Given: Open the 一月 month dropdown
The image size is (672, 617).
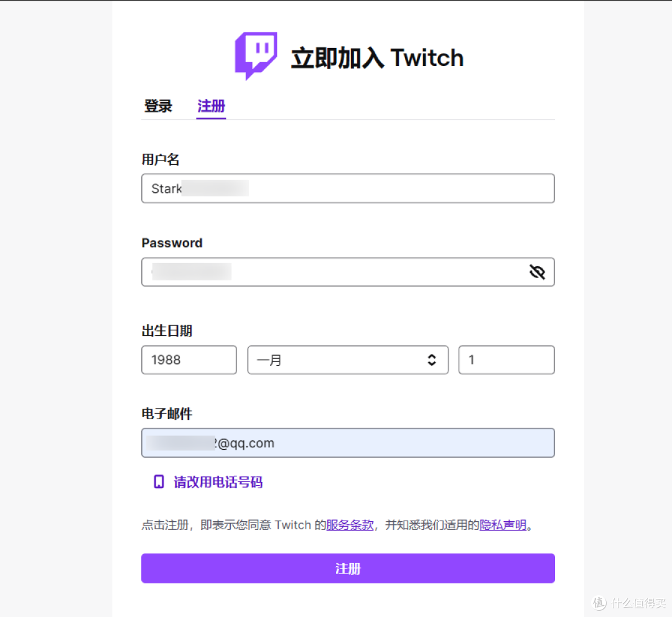Looking at the screenshot, I should click(x=348, y=360).
